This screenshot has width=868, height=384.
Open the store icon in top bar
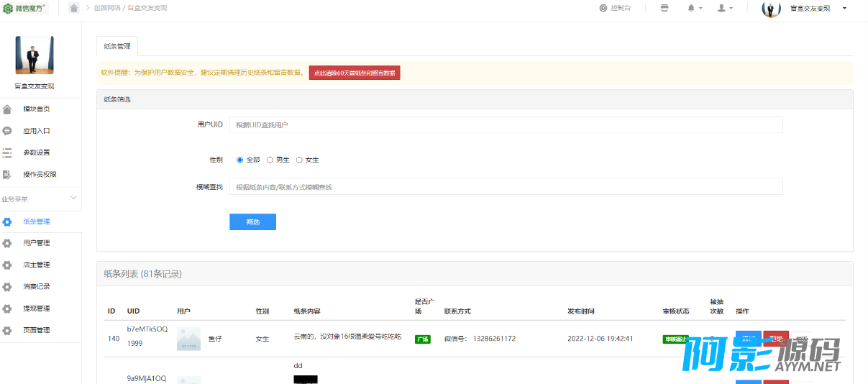pos(664,8)
